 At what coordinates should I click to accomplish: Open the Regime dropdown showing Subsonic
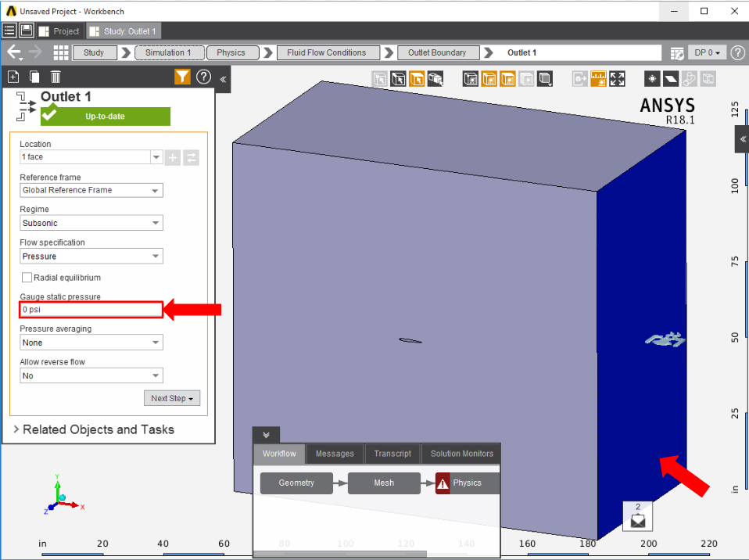point(91,223)
